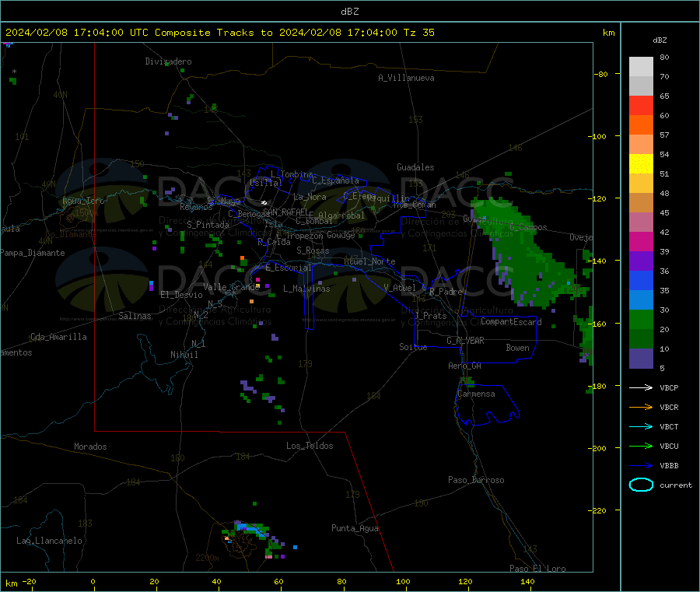This screenshot has height=592, width=700.
Task: Click the timestamp header text '2024/02/08 17:04:00 UTC'
Action: click(77, 33)
